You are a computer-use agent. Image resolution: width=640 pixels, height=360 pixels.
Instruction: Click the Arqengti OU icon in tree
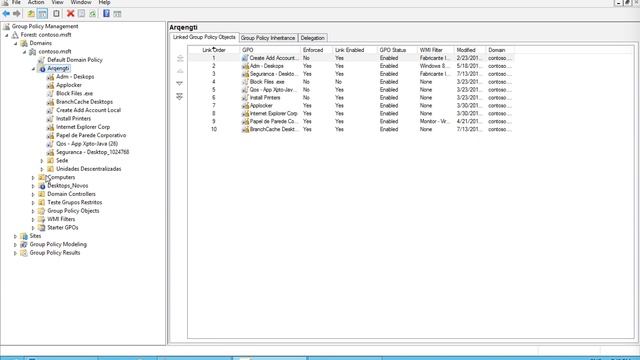pyautogui.click(x=42, y=69)
